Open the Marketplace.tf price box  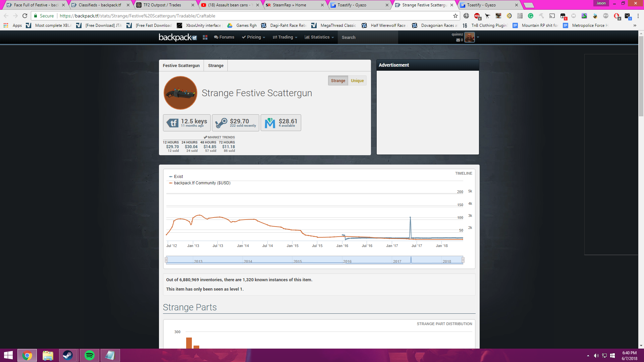click(x=281, y=123)
